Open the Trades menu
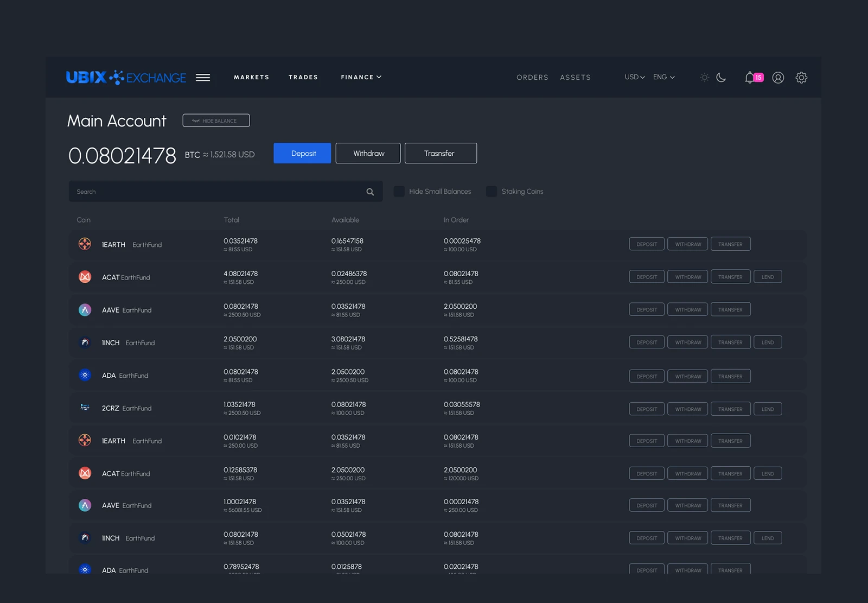 tap(303, 77)
